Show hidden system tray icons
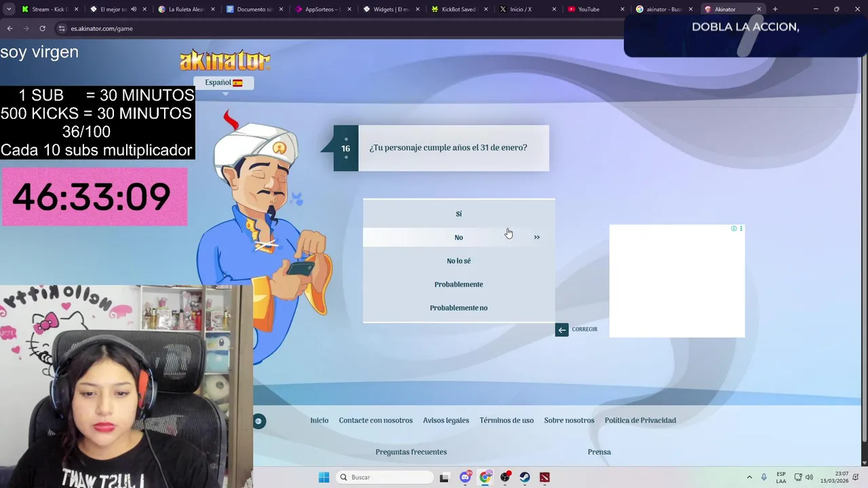The width and height of the screenshot is (868, 488). click(749, 477)
